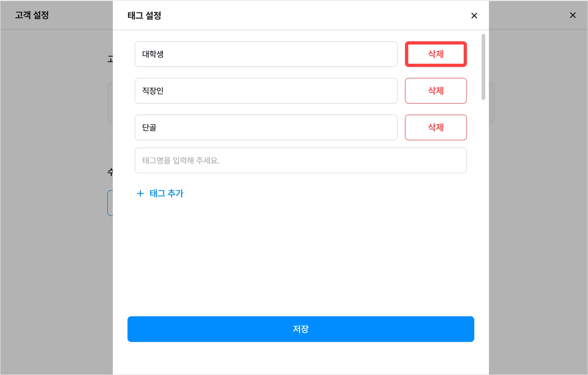This screenshot has height=375, width=588.
Task: Focus the 대학생 tag name field
Action: point(266,54)
